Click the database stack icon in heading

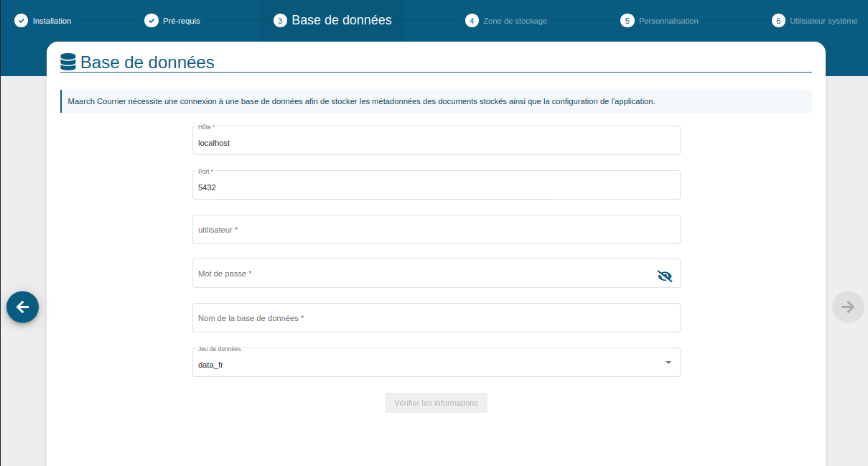[68, 62]
